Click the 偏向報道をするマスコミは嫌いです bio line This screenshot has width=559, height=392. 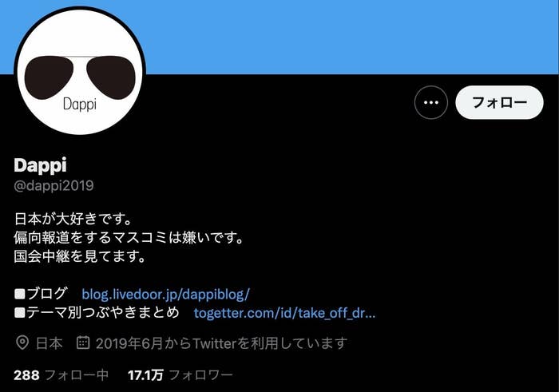(129, 237)
